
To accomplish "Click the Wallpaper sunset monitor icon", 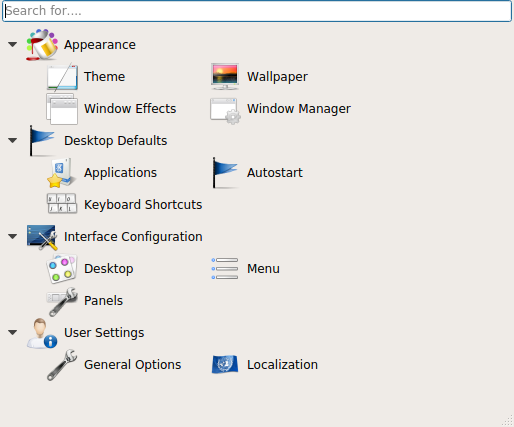I will [x=225, y=77].
